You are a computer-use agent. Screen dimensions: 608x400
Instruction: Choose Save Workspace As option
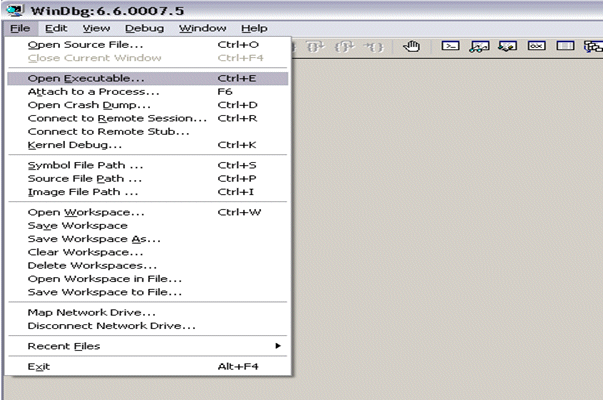click(x=93, y=239)
